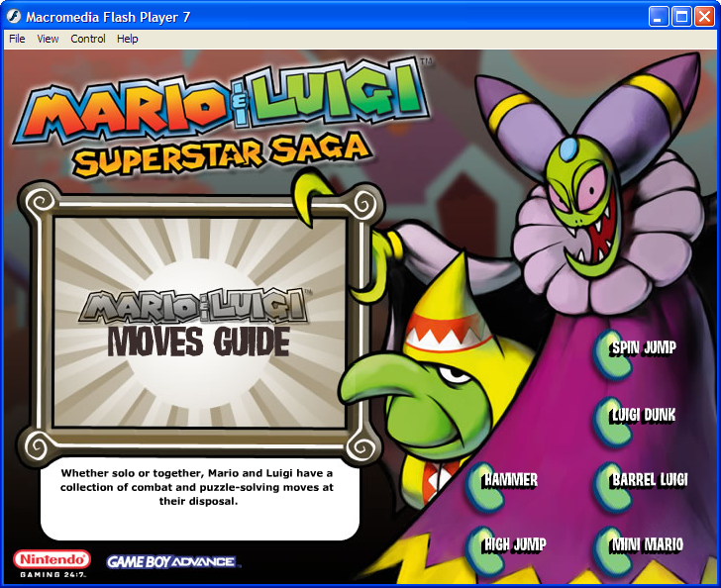The height and width of the screenshot is (588, 721).
Task: Open the Help menu
Action: pyautogui.click(x=128, y=39)
